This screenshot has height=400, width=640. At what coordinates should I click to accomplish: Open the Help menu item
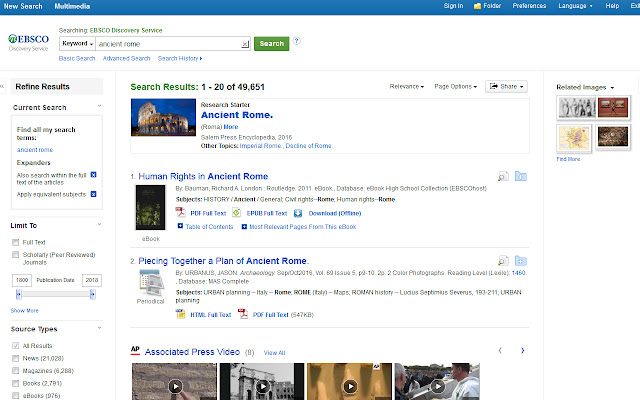612,6
